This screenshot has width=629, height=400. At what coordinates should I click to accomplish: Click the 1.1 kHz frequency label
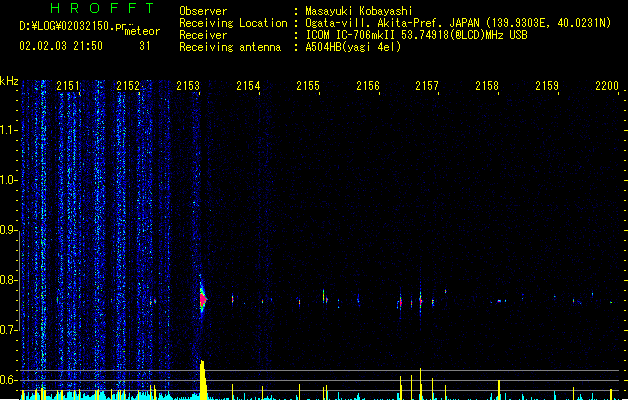click(8, 130)
